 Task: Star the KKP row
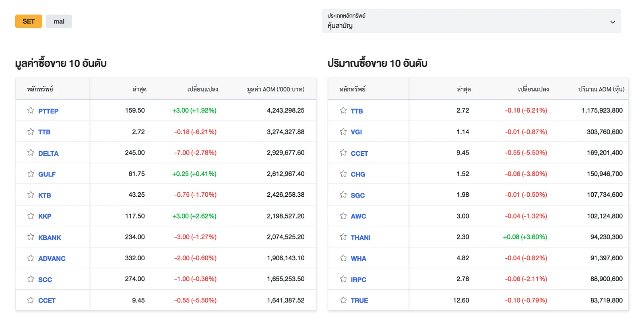[31, 216]
